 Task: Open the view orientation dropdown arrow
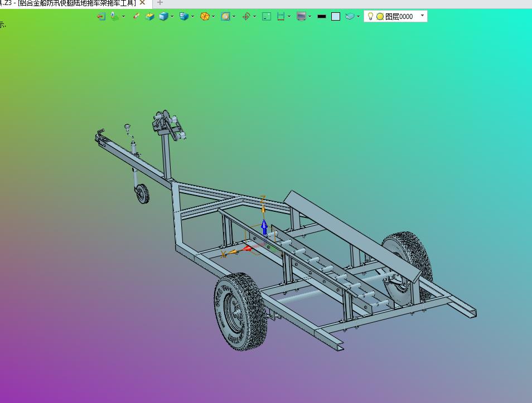pyautogui.click(x=193, y=16)
